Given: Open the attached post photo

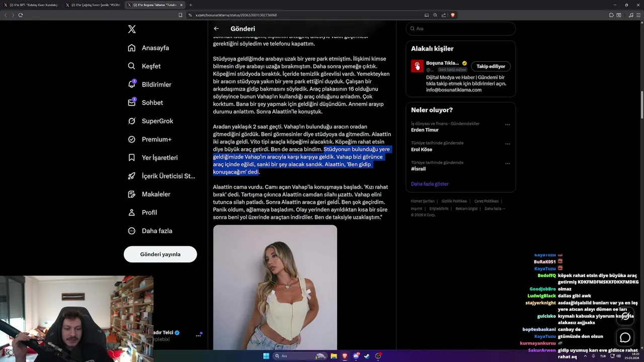Looking at the screenshot, I should (275, 287).
